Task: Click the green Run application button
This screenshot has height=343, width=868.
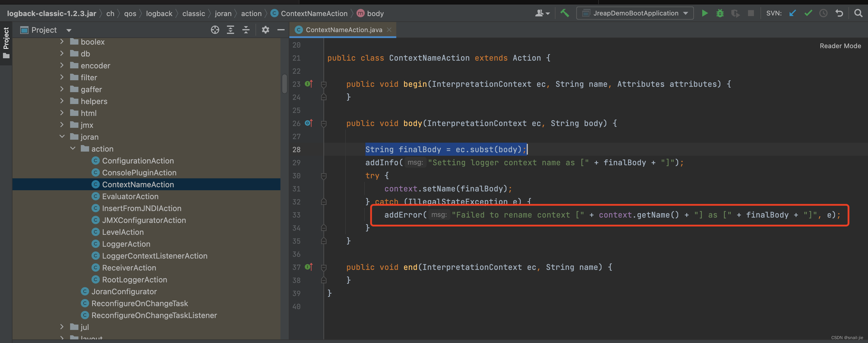Action: tap(704, 13)
